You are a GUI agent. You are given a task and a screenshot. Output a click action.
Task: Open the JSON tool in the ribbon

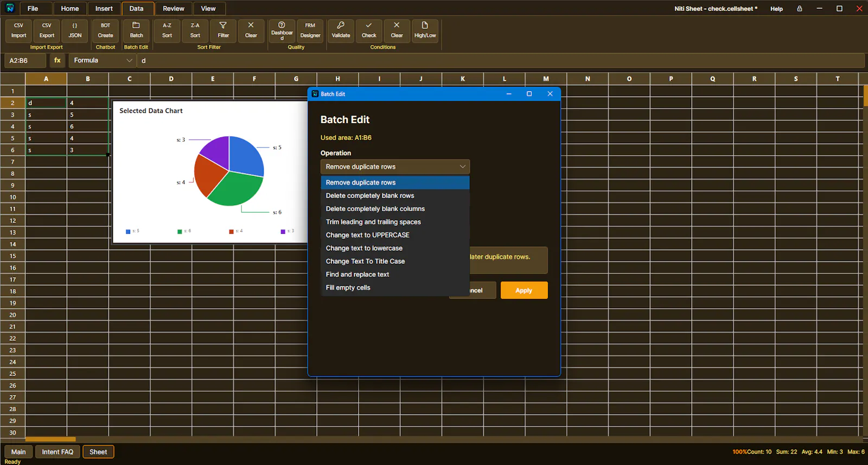pyautogui.click(x=75, y=30)
